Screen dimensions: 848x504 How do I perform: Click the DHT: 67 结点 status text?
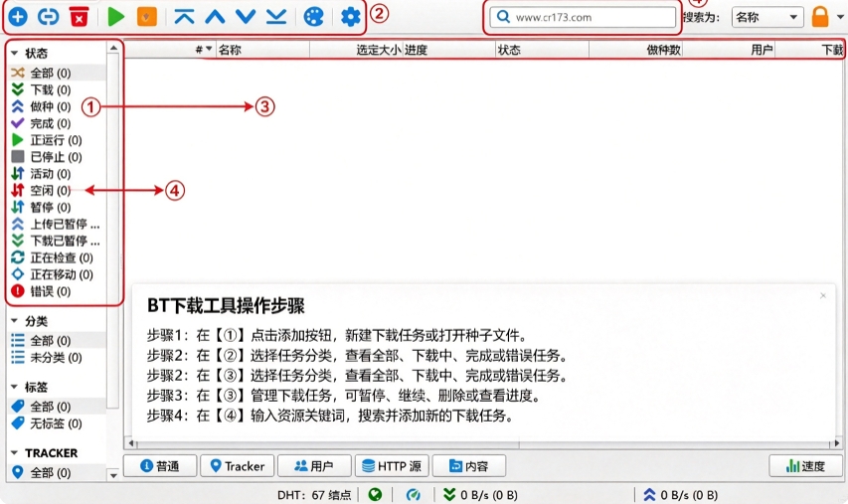314,494
